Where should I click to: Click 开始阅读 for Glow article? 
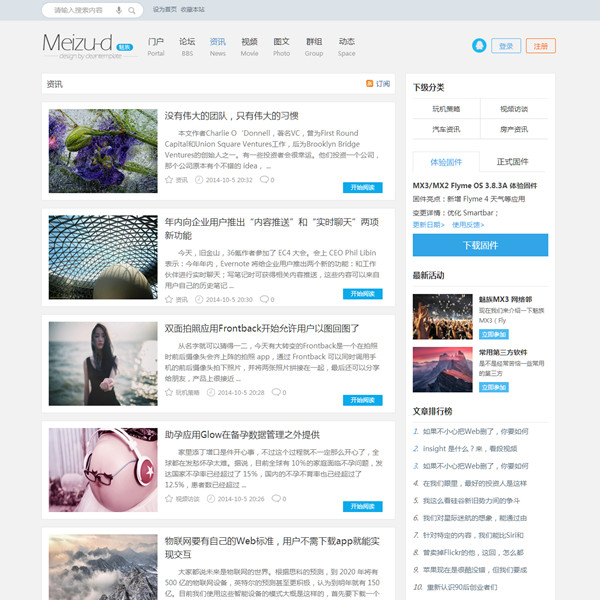tap(362, 507)
